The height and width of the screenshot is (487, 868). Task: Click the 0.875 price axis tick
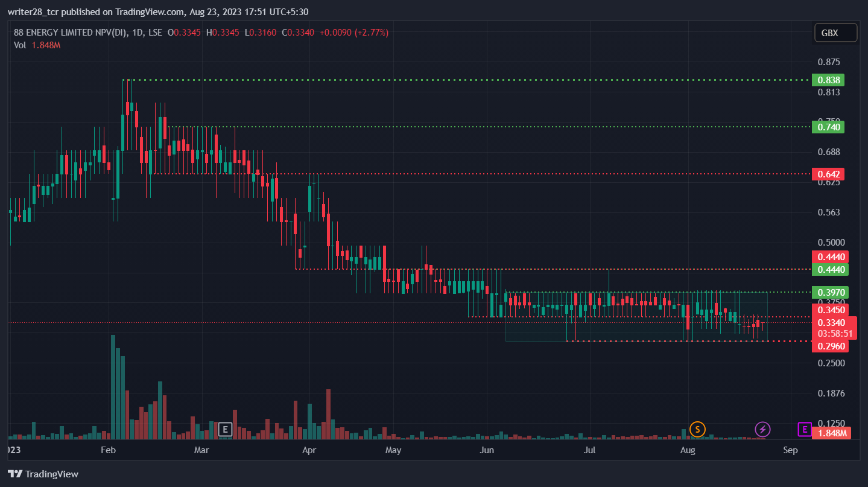tap(828, 62)
